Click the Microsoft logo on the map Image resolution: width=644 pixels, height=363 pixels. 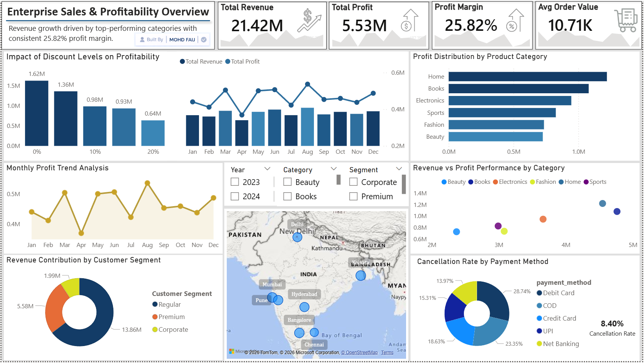(232, 351)
